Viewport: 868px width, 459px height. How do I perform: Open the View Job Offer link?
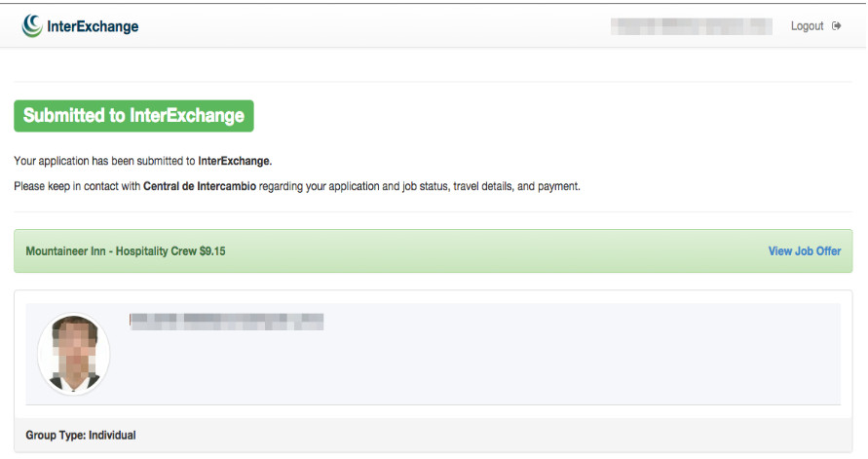click(x=805, y=251)
